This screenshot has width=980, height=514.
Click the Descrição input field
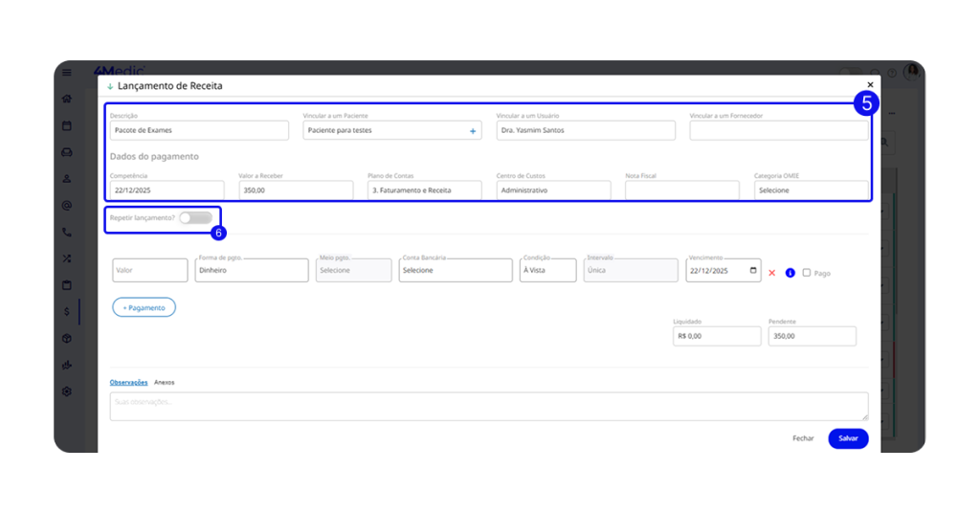(199, 130)
